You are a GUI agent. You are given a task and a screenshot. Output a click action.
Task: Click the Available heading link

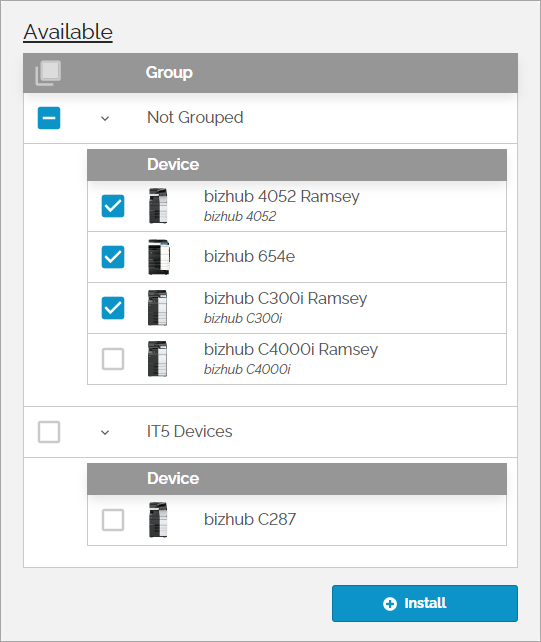click(68, 32)
